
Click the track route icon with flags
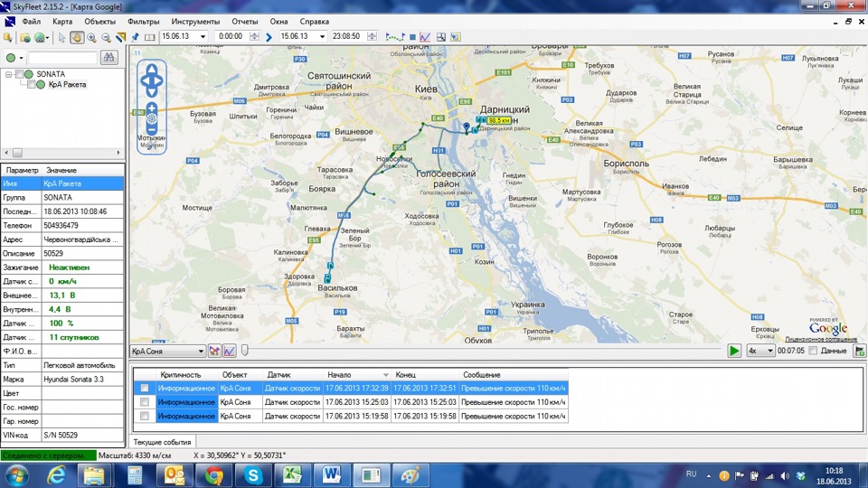coord(395,37)
